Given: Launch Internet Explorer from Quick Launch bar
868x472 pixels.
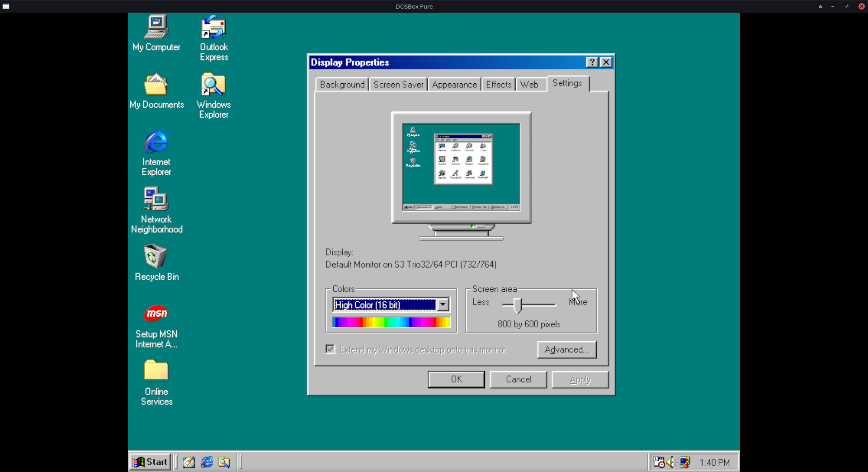Looking at the screenshot, I should click(x=207, y=462).
